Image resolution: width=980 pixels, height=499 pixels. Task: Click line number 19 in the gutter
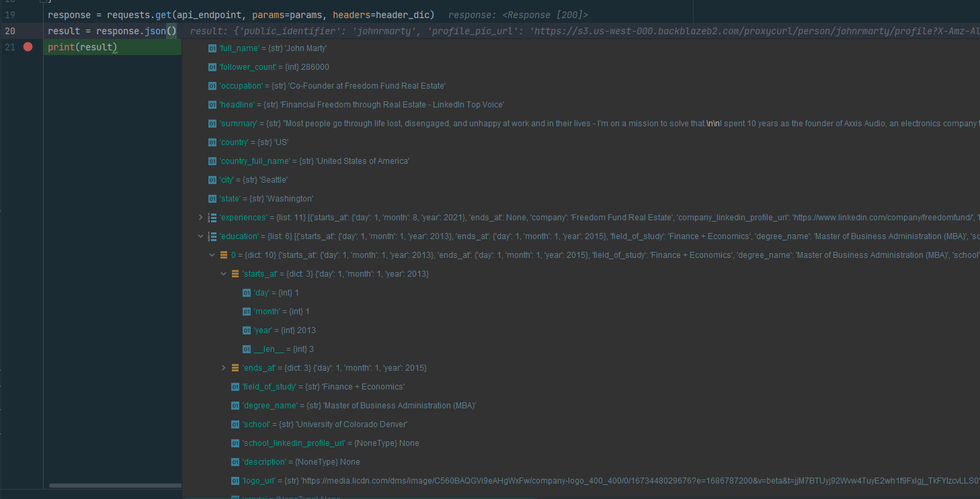click(10, 15)
